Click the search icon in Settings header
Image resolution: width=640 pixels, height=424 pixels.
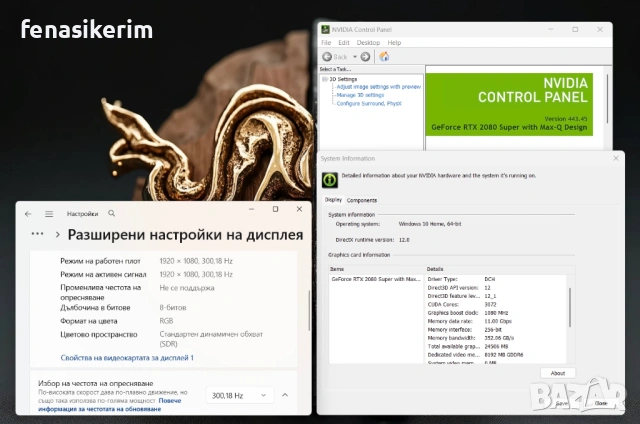coord(111,213)
